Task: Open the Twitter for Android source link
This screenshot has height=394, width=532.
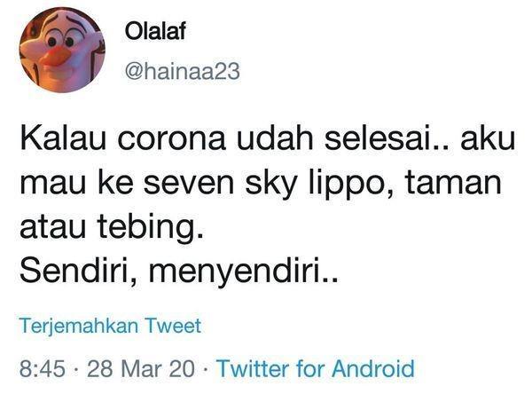Action: click(x=316, y=368)
